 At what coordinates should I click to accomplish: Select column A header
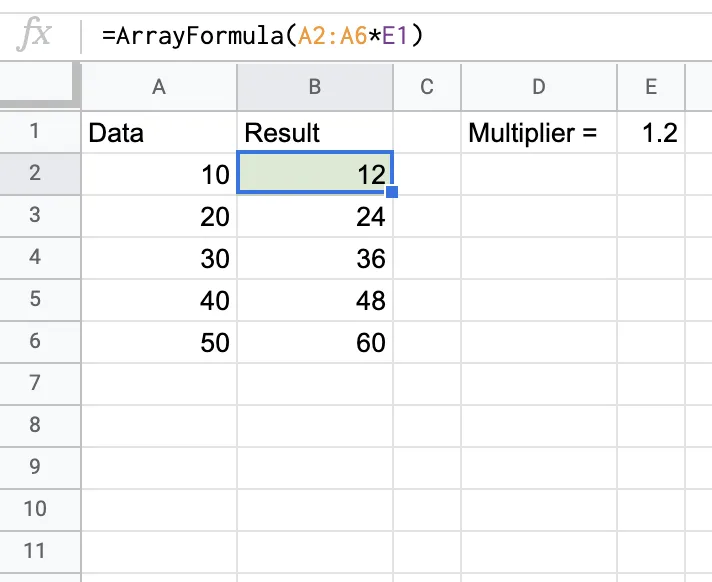pos(158,87)
